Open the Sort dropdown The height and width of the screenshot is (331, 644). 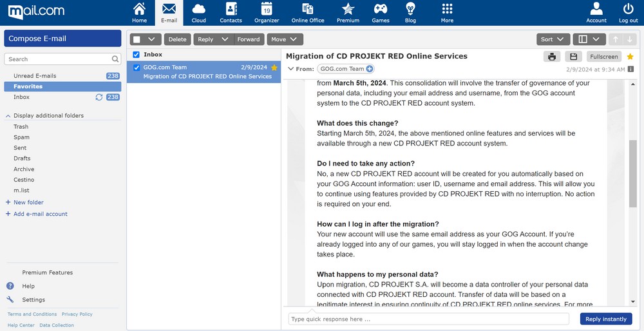[553, 39]
